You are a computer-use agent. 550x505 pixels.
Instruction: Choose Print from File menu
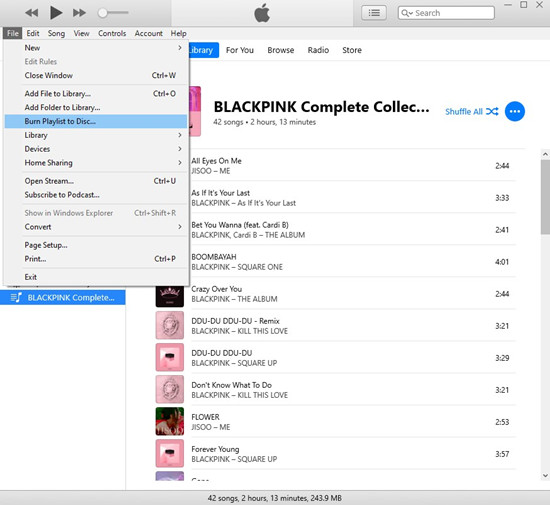[x=96, y=259]
